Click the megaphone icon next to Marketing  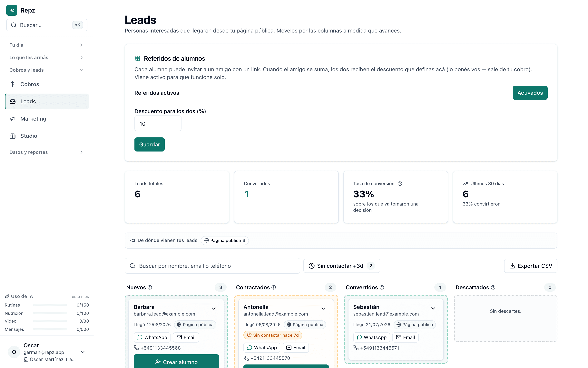pyautogui.click(x=12, y=119)
